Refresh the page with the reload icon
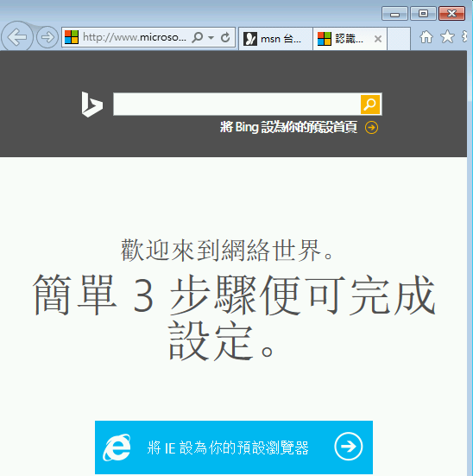 tap(225, 37)
